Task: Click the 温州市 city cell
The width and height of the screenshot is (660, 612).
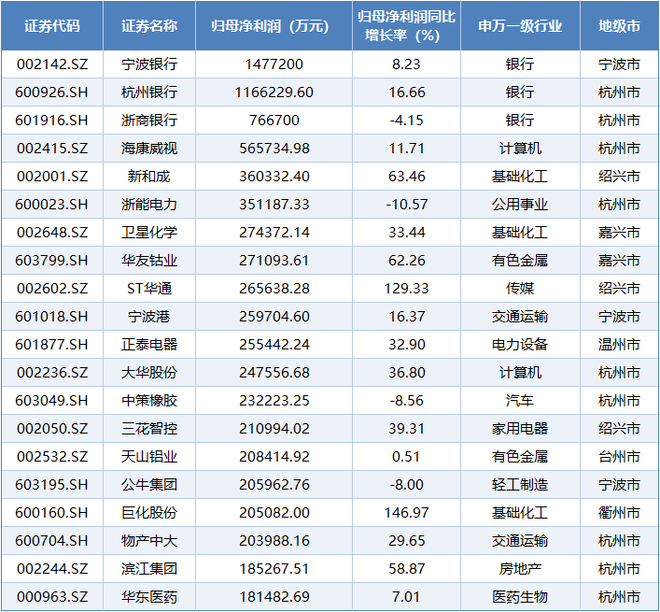Action: (x=619, y=344)
